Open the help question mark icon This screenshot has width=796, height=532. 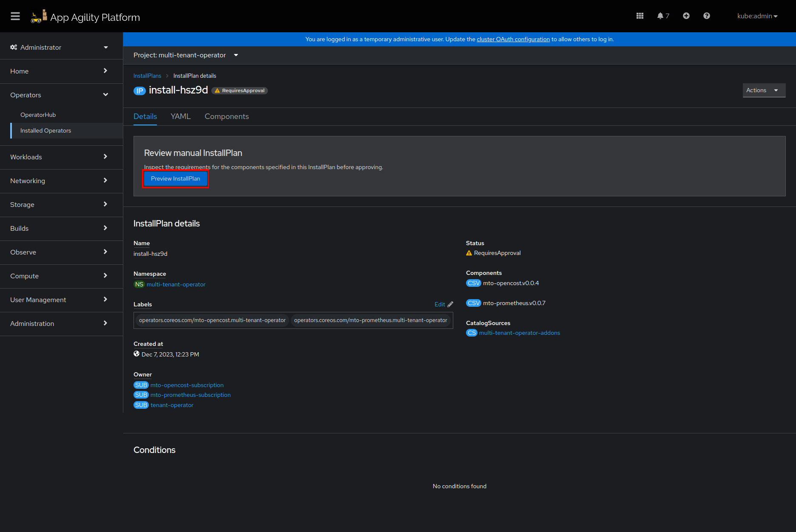click(706, 16)
